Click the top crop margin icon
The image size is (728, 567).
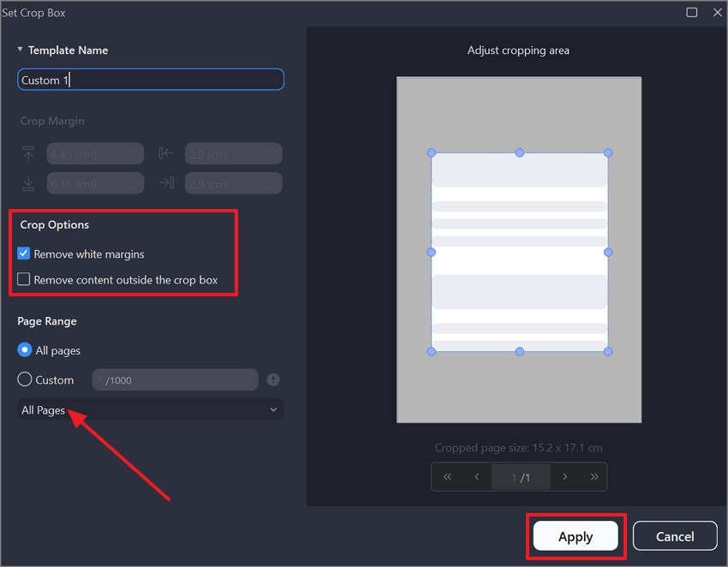(x=28, y=153)
